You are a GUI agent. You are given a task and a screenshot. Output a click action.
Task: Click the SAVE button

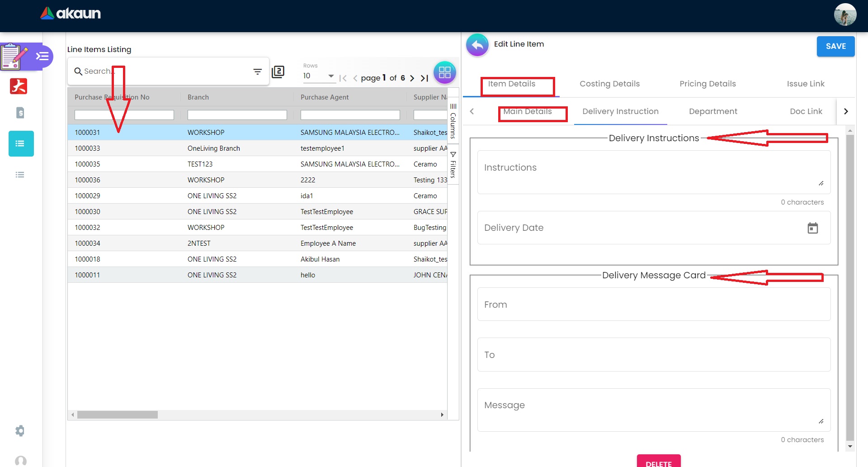click(835, 46)
